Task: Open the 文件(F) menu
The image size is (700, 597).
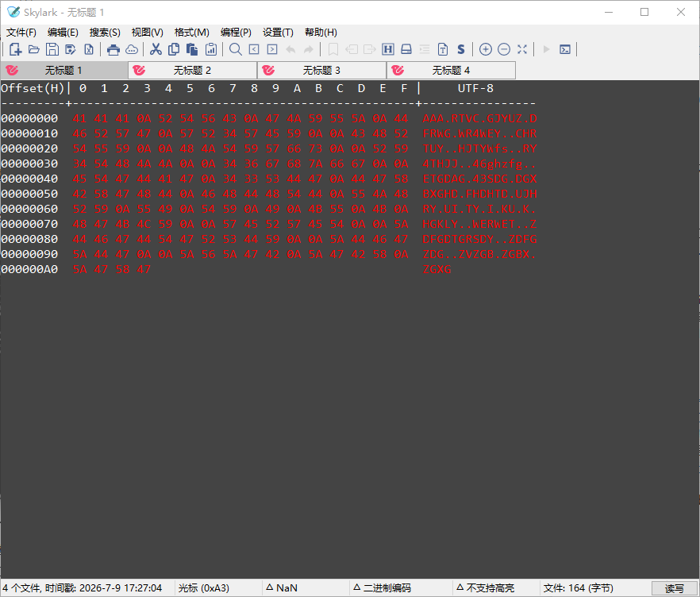Action: (x=21, y=32)
